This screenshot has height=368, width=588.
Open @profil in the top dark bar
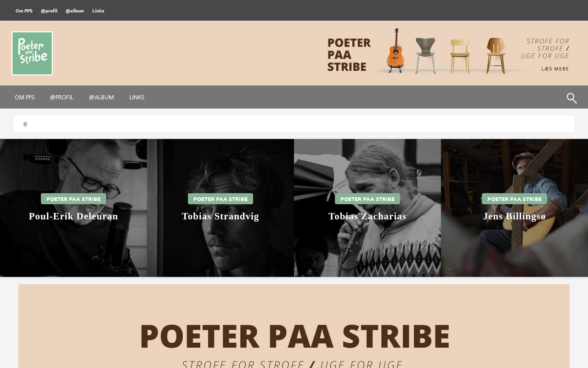[x=49, y=11]
